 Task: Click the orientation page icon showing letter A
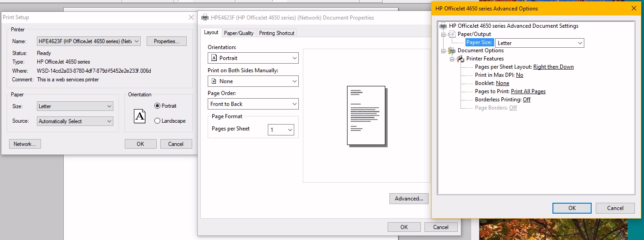click(139, 116)
